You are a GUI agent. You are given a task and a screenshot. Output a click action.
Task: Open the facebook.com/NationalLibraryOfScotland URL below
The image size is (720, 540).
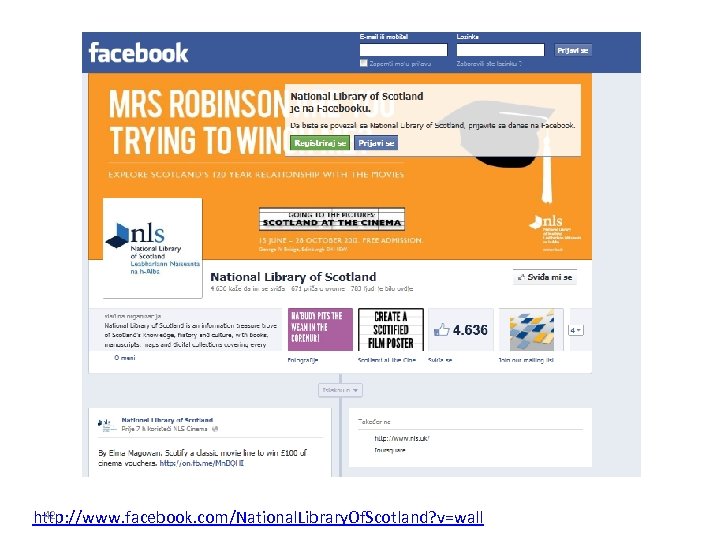[x=259, y=518]
